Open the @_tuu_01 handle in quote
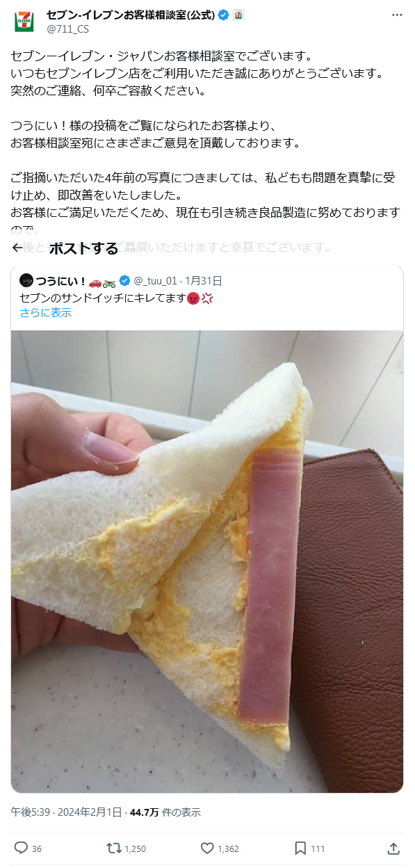This screenshot has width=415, height=868. [156, 281]
